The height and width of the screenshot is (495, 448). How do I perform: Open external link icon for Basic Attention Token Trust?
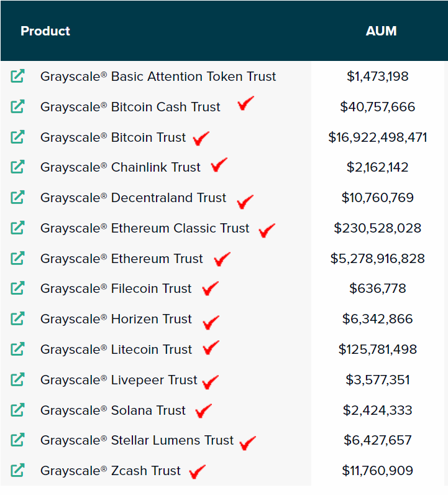[x=17, y=76]
